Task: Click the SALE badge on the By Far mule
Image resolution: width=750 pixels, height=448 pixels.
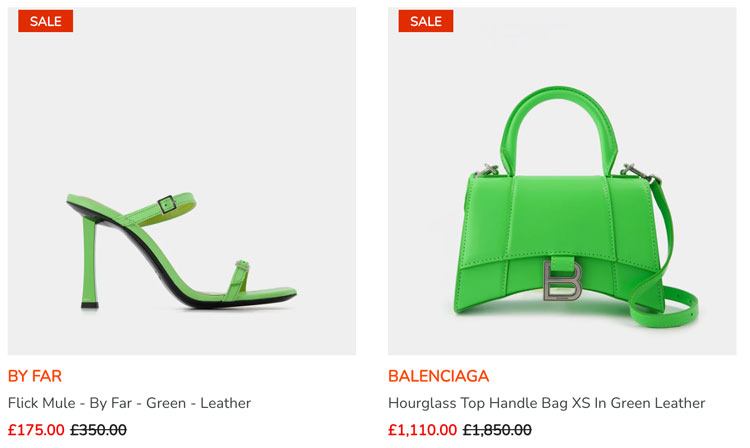Action: [45, 21]
